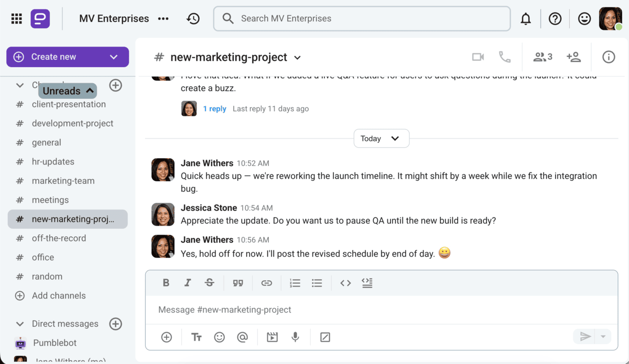Insert a blockquote
The image size is (629, 364).
coord(238,283)
